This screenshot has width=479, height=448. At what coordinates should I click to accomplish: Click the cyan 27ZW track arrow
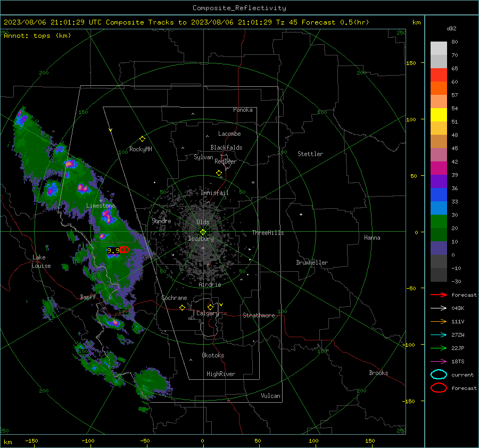pyautogui.click(x=439, y=335)
